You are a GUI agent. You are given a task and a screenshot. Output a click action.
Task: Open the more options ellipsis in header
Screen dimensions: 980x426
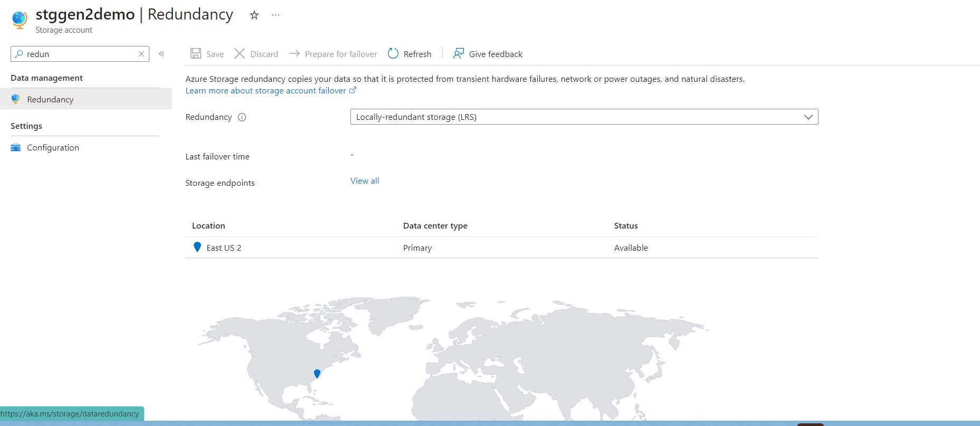275,15
